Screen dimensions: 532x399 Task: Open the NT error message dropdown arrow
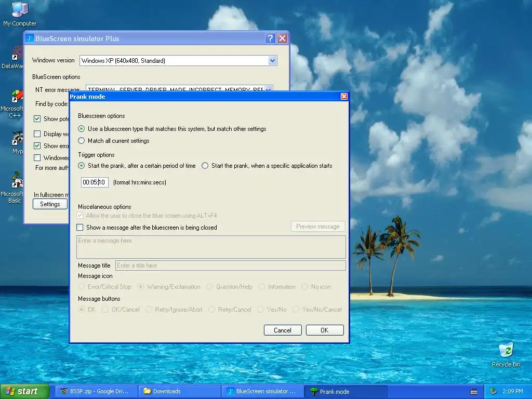click(269, 88)
